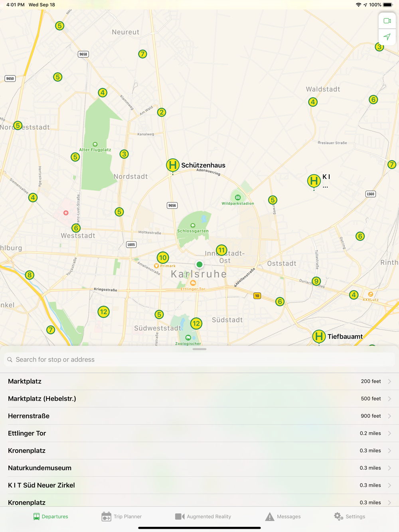Tap cluster marker 11 at Innenstadt-Ost
Viewport: 399px width, 532px height.
(221, 250)
